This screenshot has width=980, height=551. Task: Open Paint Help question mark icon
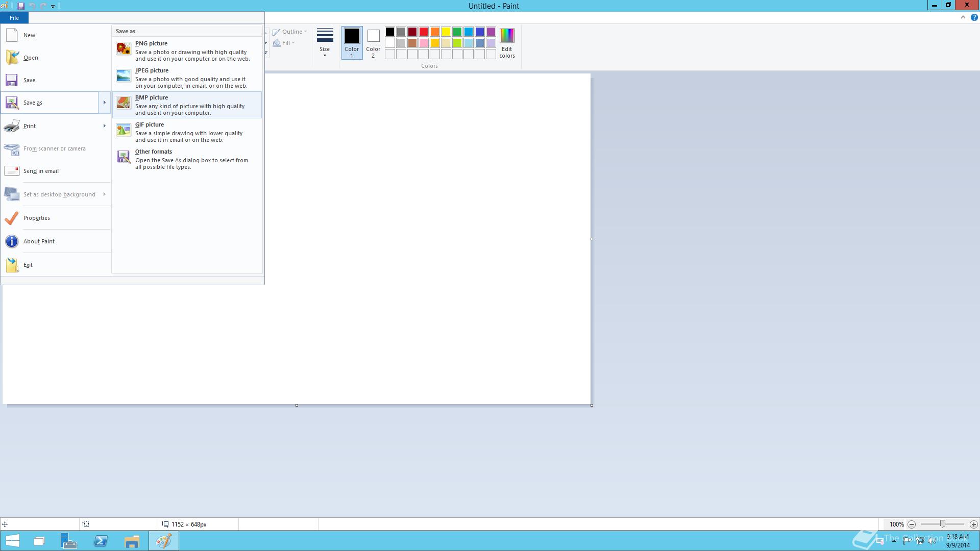click(974, 17)
